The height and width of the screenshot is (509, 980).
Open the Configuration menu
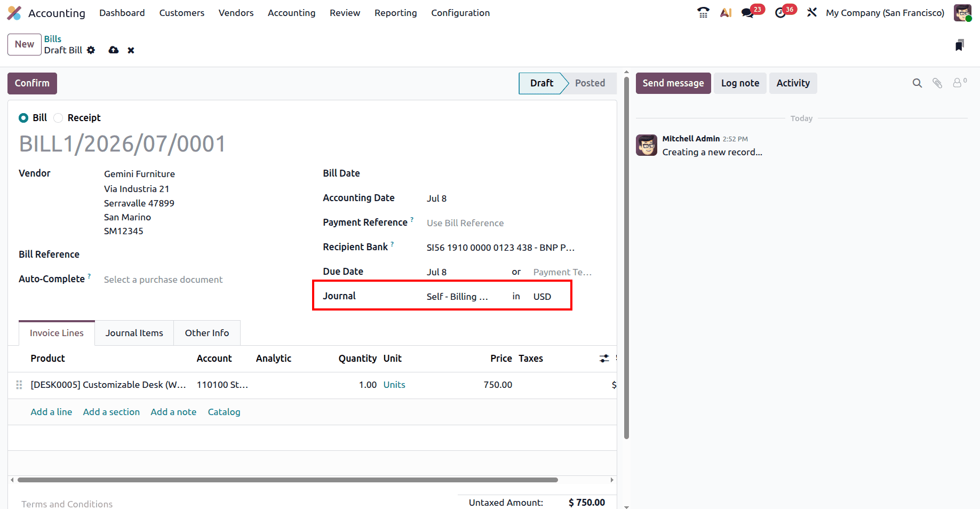tap(460, 13)
